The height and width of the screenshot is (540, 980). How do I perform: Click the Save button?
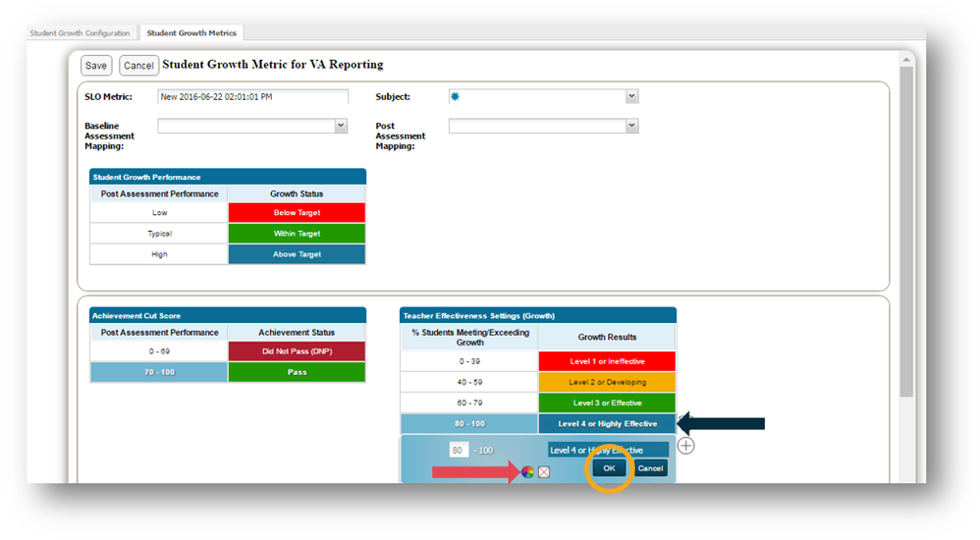(95, 66)
